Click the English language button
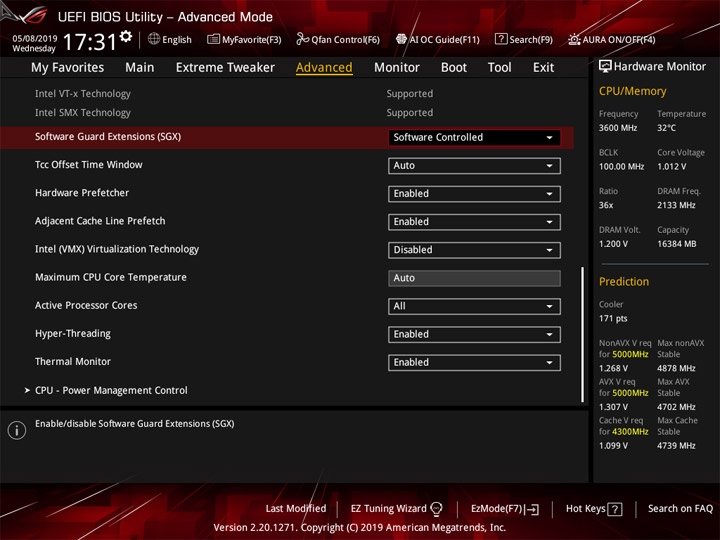 click(x=177, y=39)
